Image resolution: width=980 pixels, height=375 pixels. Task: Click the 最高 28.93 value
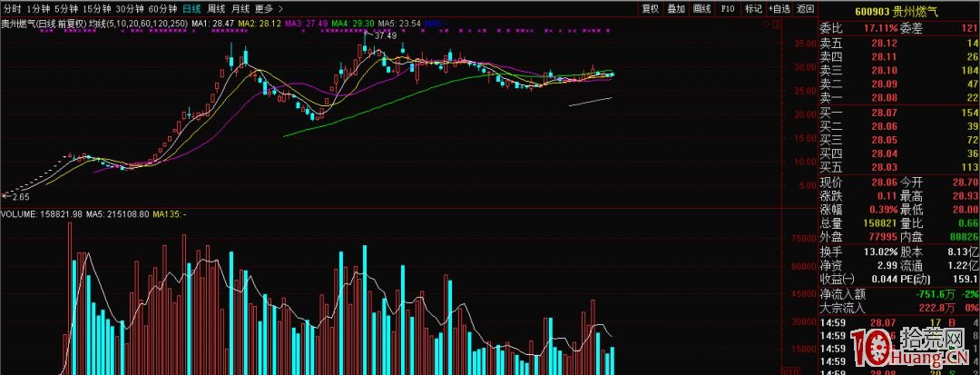(965, 196)
